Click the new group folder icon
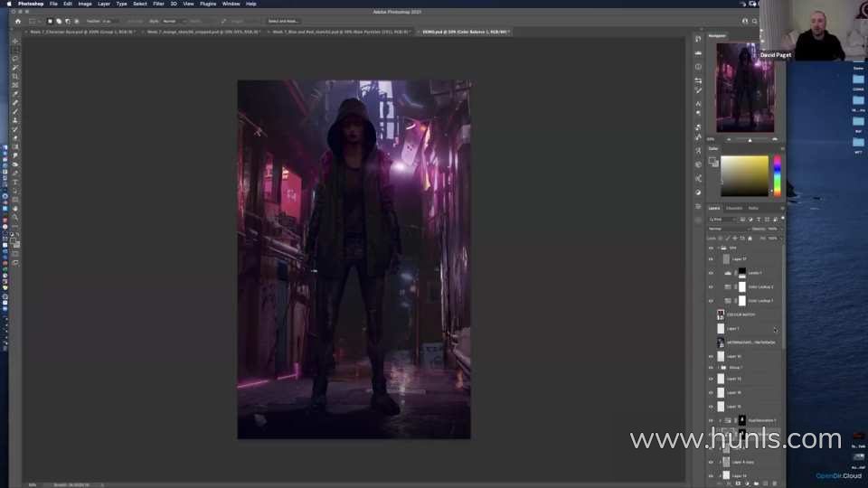The height and width of the screenshot is (488, 868). point(756,483)
